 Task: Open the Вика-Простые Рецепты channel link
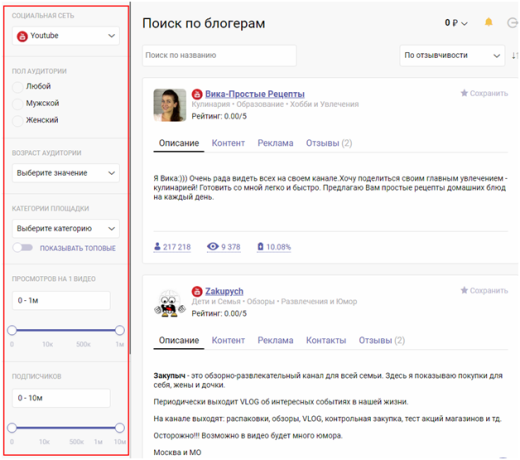(x=255, y=94)
